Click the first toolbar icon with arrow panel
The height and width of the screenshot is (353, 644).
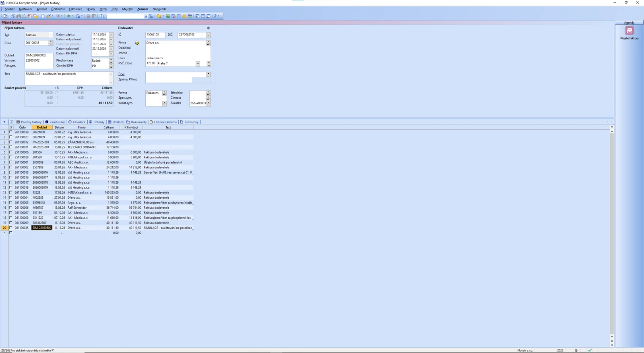(5, 16)
